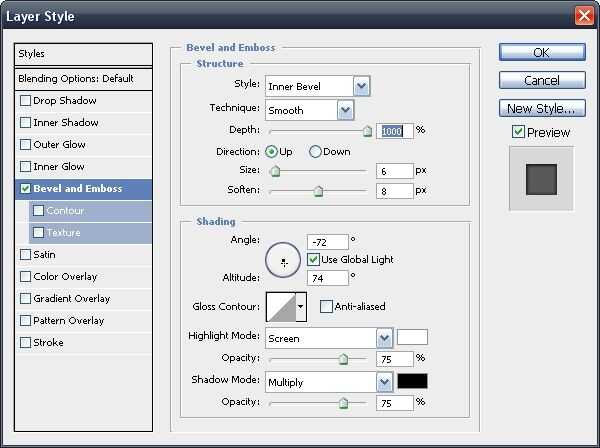This screenshot has height=448, width=600.
Task: Click the Depth percentage input field
Action: [x=395, y=131]
